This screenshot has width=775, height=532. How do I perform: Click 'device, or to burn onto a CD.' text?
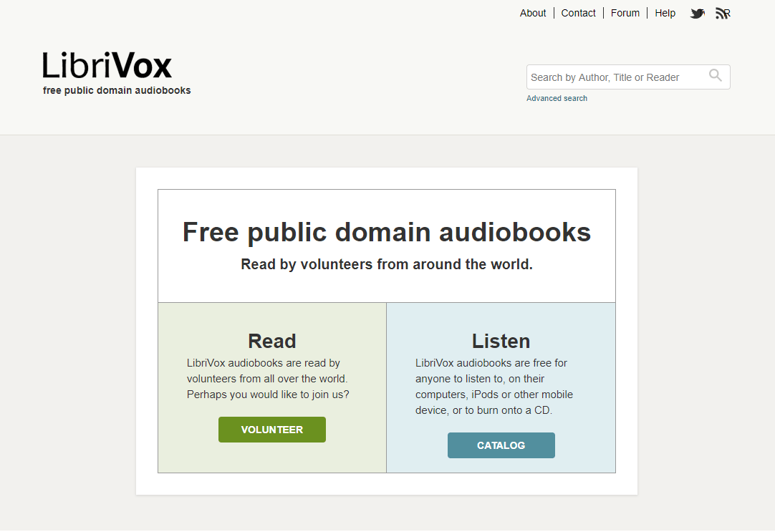(483, 410)
